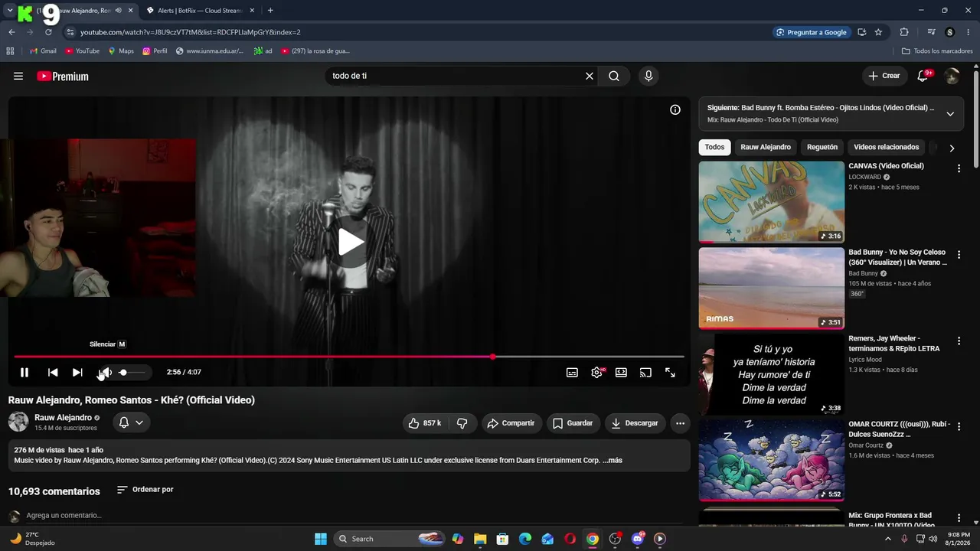Image resolution: width=980 pixels, height=551 pixels.
Task: Open the OMAR COURTZ Dulces Sueños thumbnail
Action: (x=772, y=461)
